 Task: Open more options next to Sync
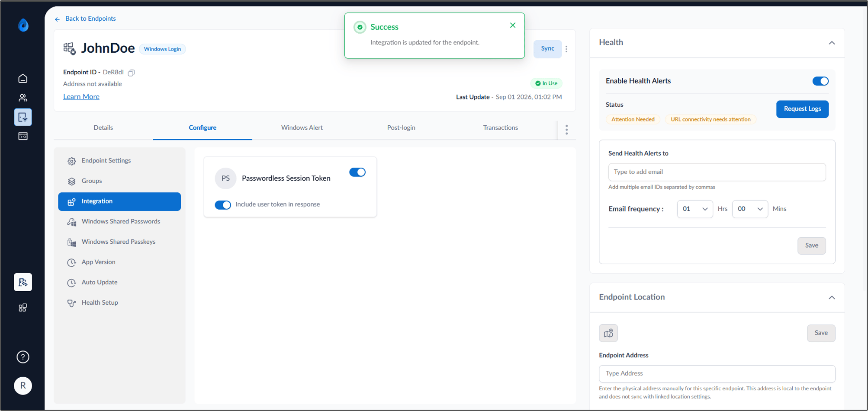pyautogui.click(x=566, y=49)
